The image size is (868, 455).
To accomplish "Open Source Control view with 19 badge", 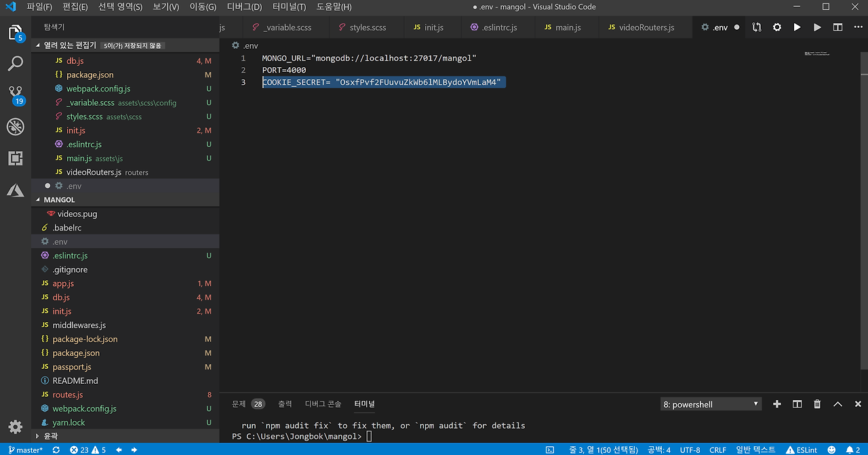I will coord(15,95).
